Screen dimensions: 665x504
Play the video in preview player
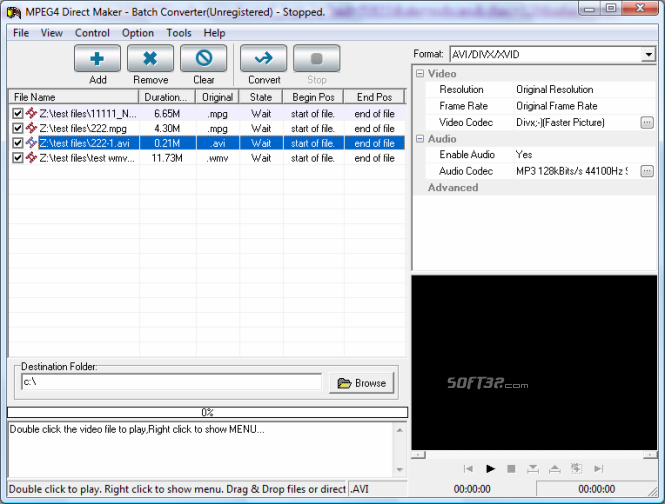coord(490,469)
